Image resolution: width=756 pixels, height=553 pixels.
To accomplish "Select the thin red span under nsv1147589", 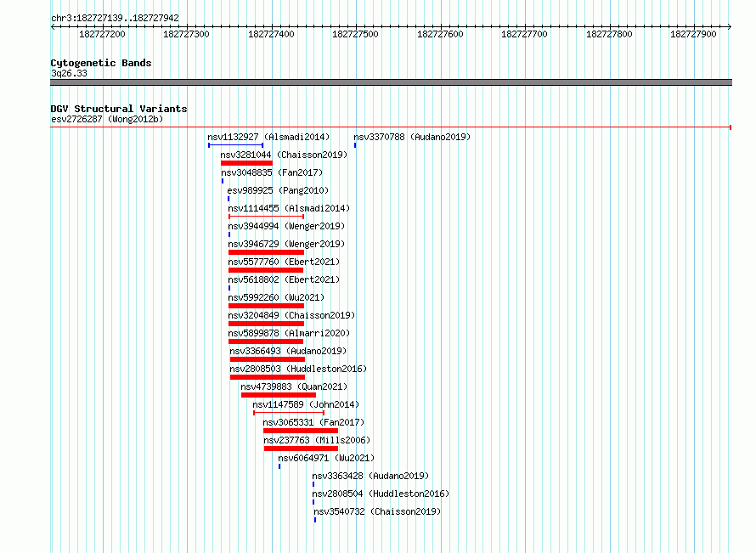I will [289, 413].
